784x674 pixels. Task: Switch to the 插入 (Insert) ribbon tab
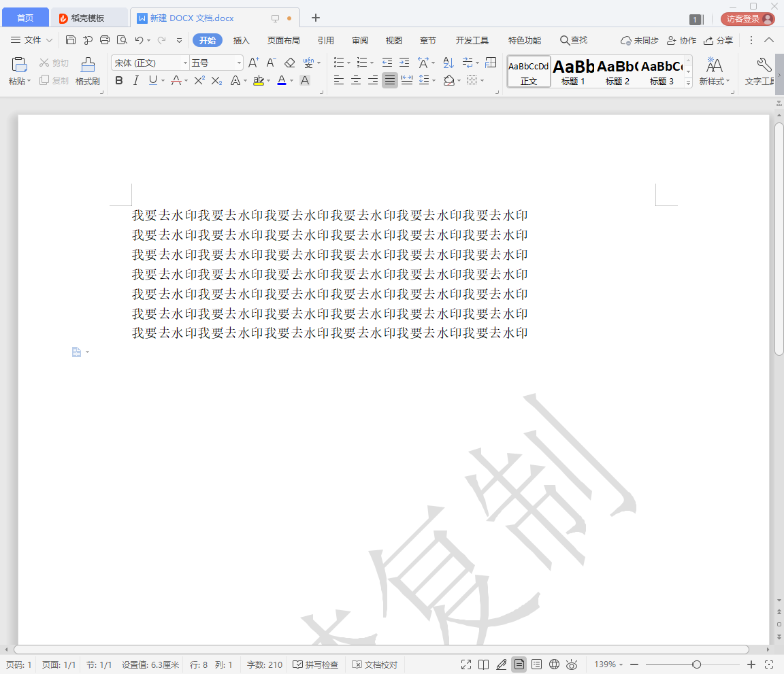tap(242, 40)
